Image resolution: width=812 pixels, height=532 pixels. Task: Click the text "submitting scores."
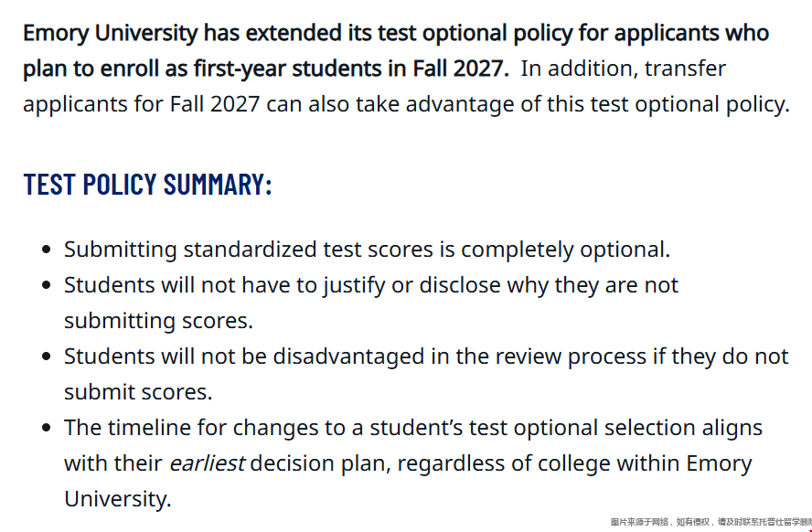tap(158, 321)
